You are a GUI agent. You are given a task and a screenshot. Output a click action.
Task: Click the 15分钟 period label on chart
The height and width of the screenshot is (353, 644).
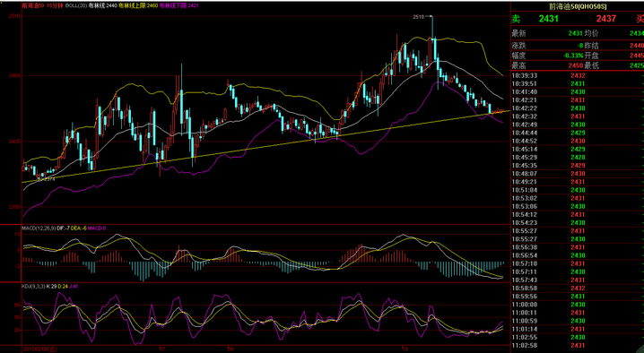click(x=55, y=5)
